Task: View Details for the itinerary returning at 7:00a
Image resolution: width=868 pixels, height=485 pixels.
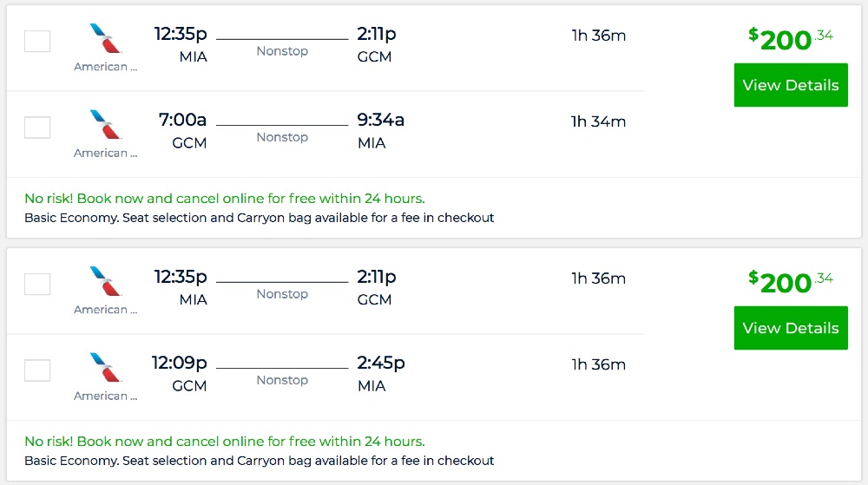Action: pos(790,85)
